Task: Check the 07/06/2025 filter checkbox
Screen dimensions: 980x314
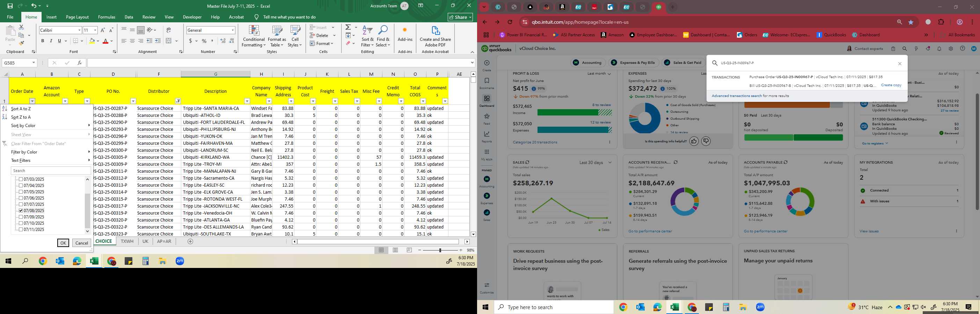Action: [x=21, y=198]
